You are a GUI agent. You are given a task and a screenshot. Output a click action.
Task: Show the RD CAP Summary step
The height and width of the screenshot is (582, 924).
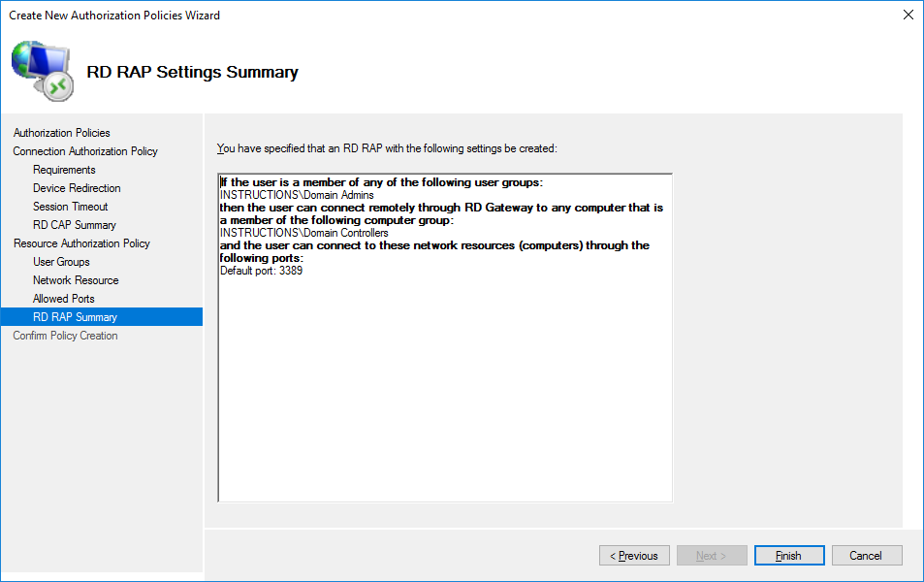click(x=75, y=225)
